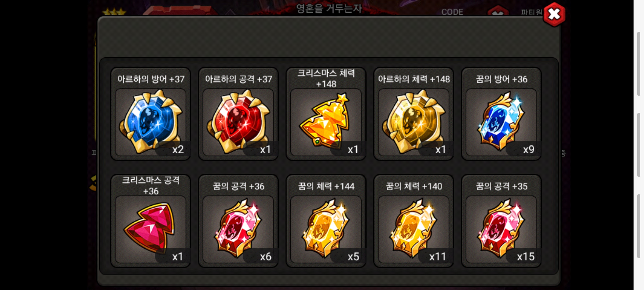Click the x9 count on 꿈의 방어 +36
The width and height of the screenshot is (644, 290).
point(528,149)
